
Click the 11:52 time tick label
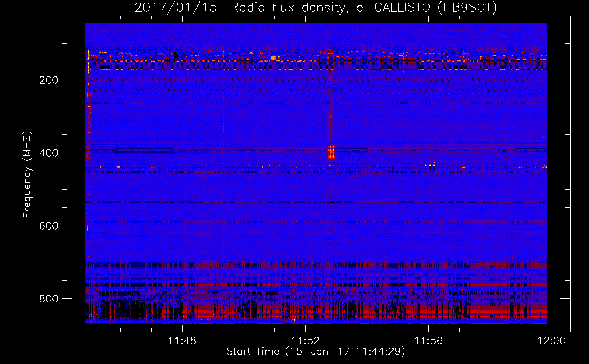click(305, 341)
